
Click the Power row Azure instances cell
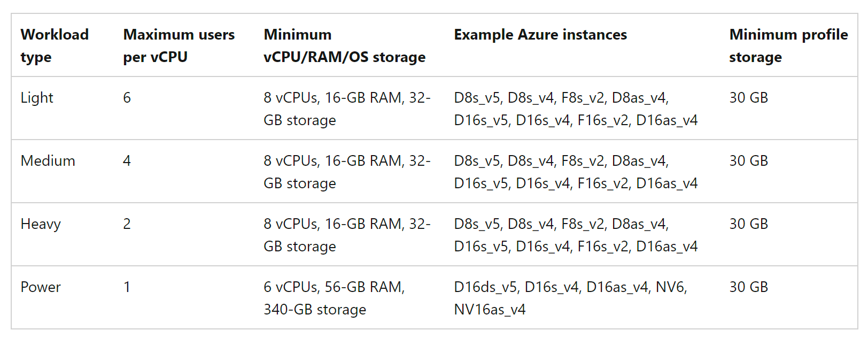click(570, 298)
